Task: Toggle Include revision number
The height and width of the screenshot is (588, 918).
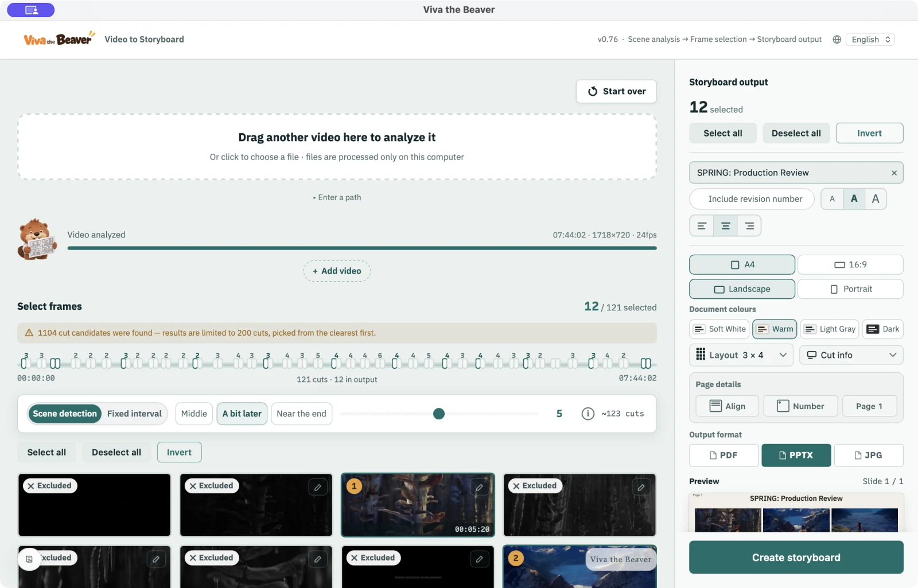Action: click(x=752, y=199)
